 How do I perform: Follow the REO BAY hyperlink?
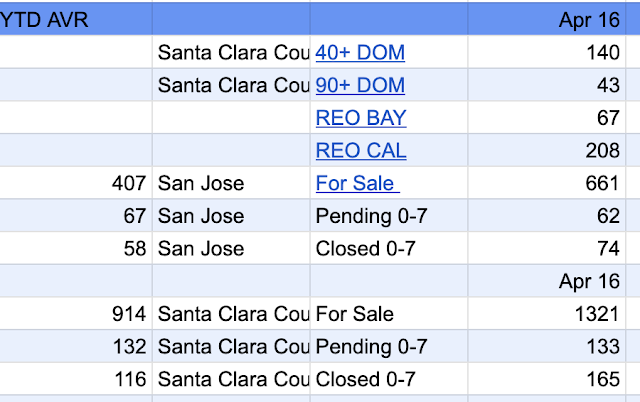[361, 118]
